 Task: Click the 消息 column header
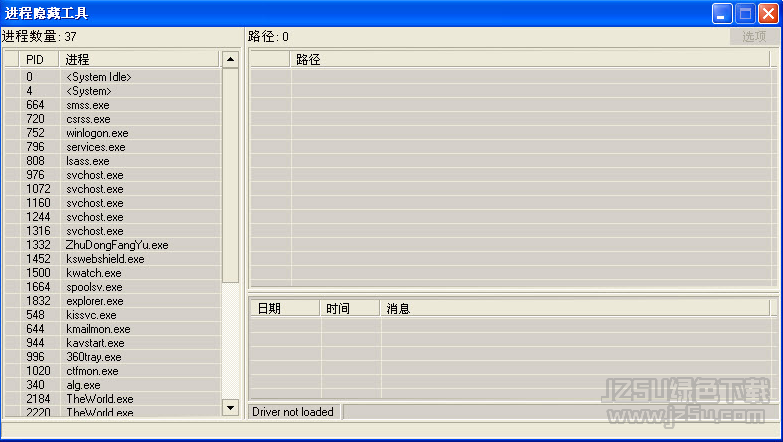(x=575, y=309)
